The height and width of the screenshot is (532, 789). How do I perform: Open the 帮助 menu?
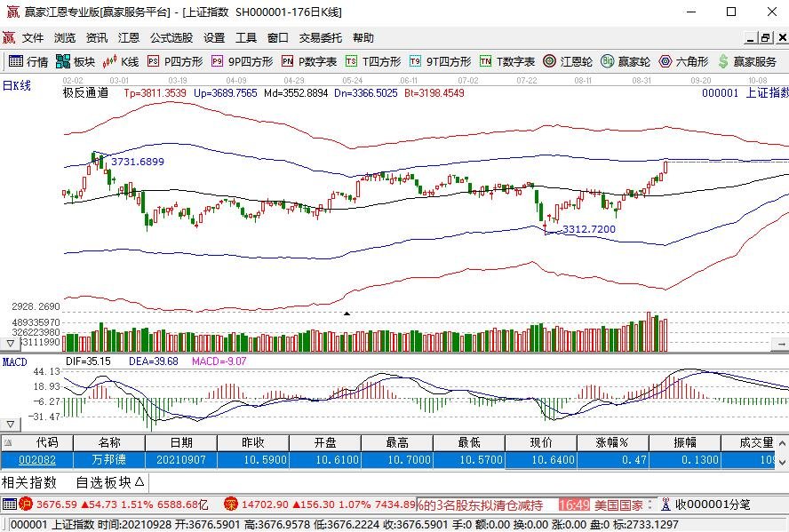pos(363,37)
